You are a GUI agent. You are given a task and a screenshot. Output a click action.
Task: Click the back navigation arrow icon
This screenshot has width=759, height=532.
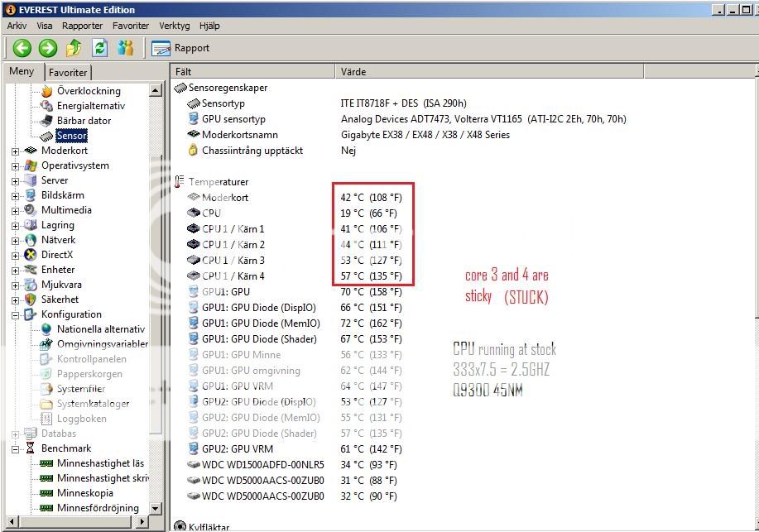tap(22, 48)
